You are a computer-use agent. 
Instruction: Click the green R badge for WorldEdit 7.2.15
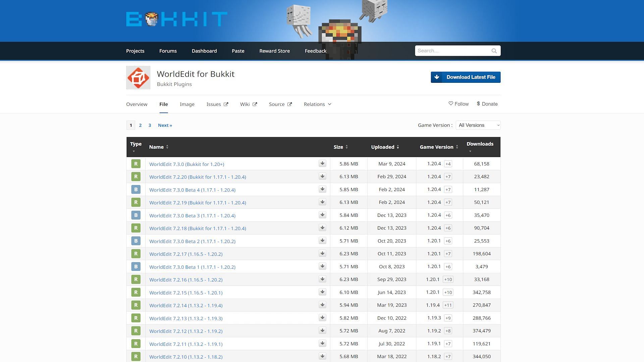[136, 292]
